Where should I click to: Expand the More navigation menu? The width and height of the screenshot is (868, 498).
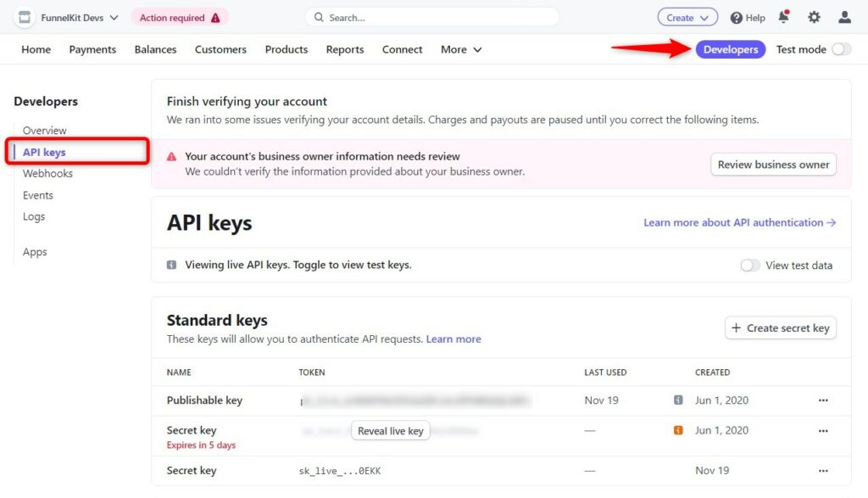pyautogui.click(x=461, y=49)
